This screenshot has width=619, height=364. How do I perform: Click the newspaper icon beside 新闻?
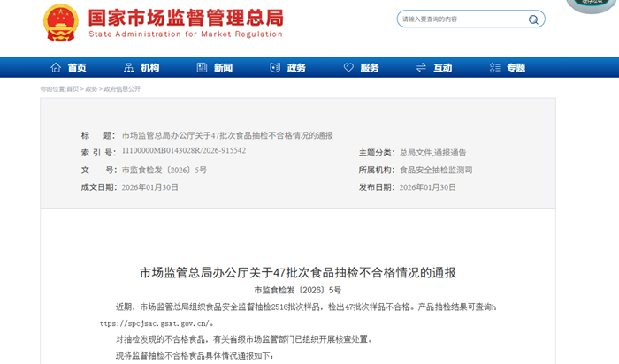coord(202,68)
